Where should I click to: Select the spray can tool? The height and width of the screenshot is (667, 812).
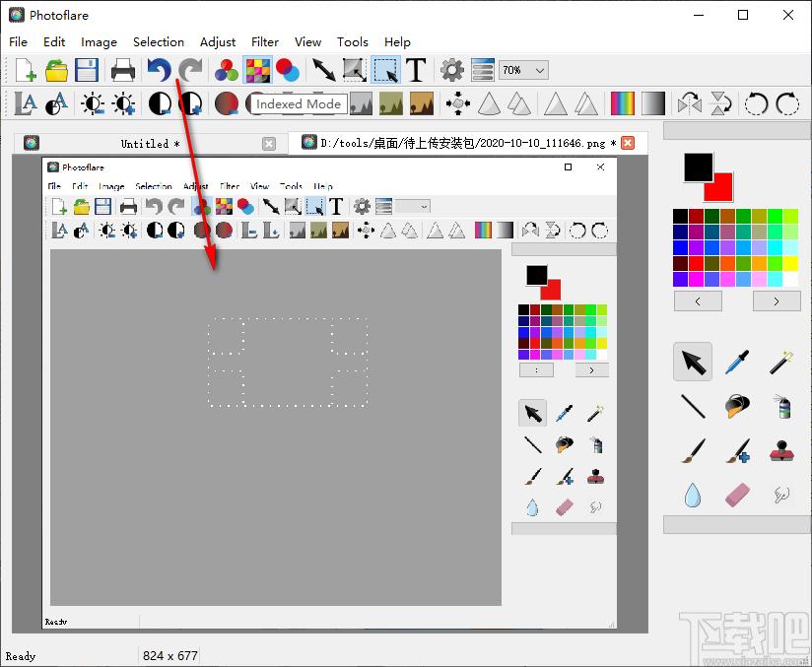pyautogui.click(x=782, y=406)
